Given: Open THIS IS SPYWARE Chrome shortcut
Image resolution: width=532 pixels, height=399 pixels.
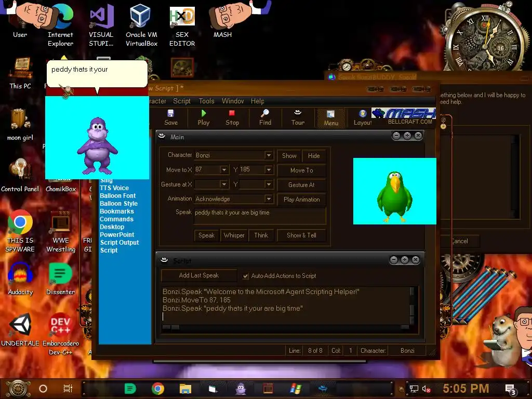Looking at the screenshot, I should tap(20, 231).
